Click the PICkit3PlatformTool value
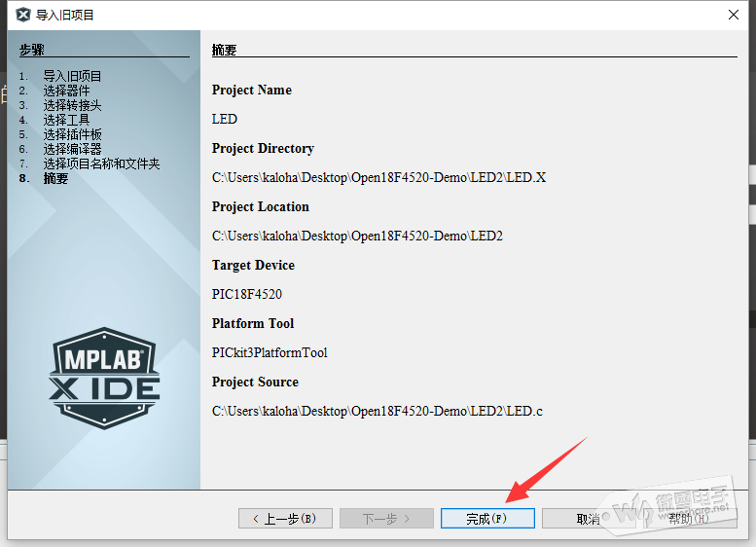The width and height of the screenshot is (756, 547). point(270,352)
